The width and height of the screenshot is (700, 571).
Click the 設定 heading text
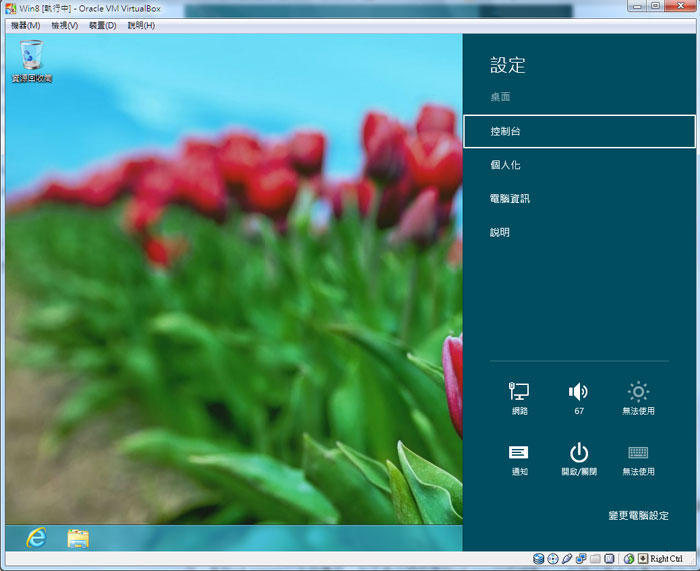[x=508, y=65]
